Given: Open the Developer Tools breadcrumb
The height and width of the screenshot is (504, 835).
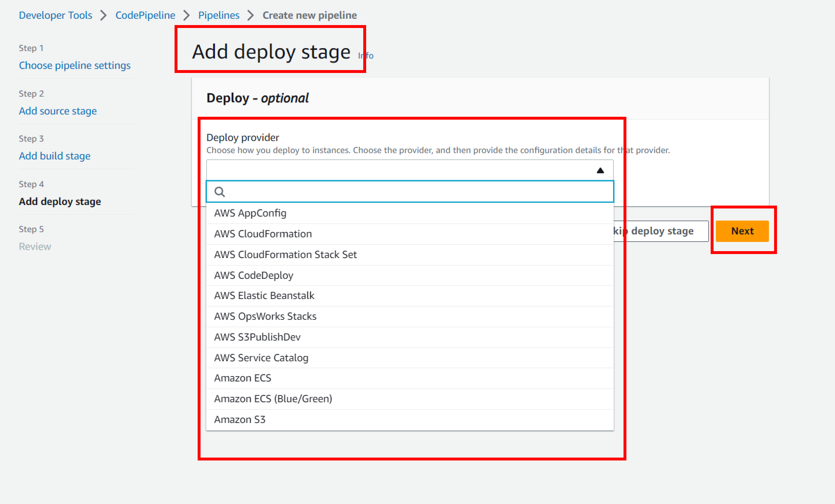Looking at the screenshot, I should point(55,15).
